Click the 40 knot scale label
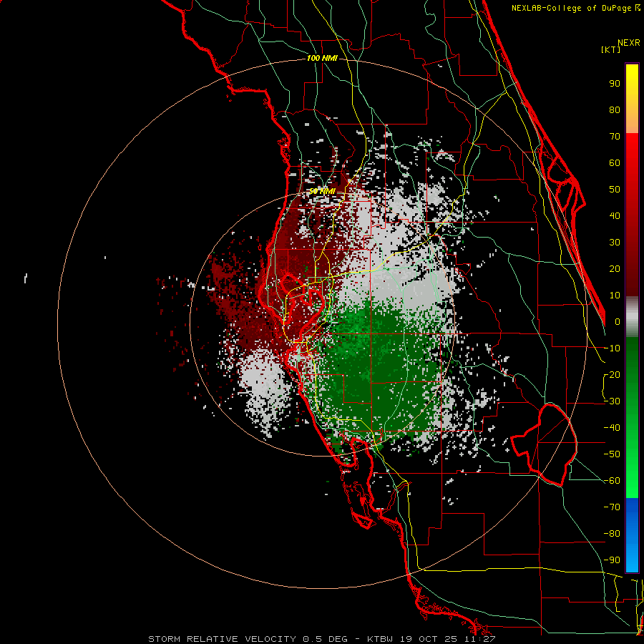The width and height of the screenshot is (644, 644). (x=615, y=215)
